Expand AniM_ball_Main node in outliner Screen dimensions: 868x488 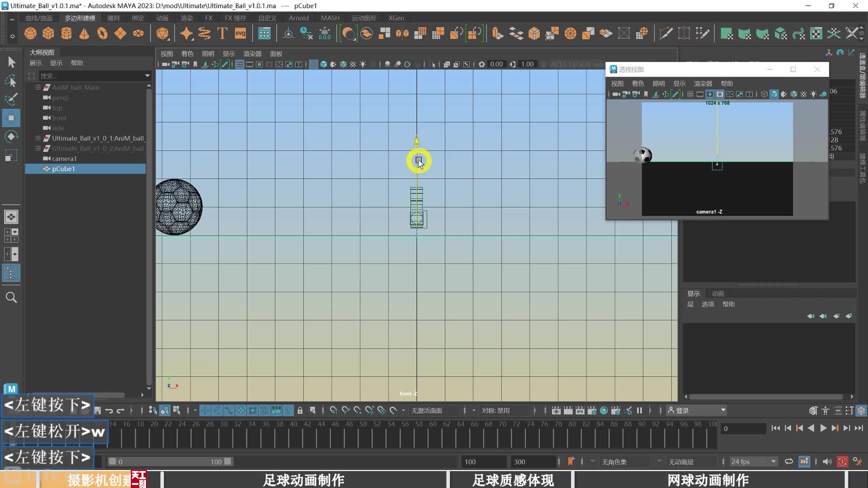[38, 87]
